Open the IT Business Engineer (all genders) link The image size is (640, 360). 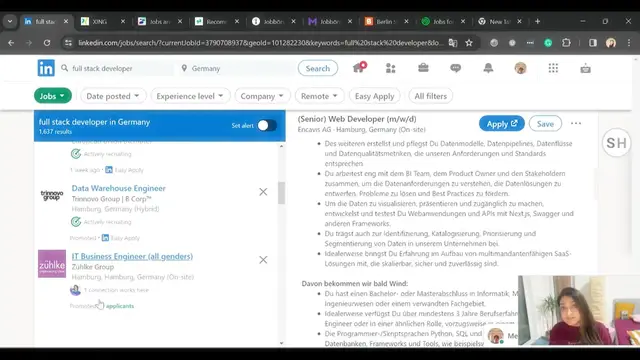[132, 256]
